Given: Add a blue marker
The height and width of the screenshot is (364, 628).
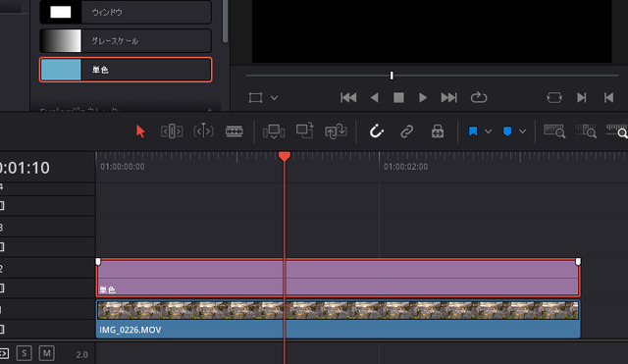Looking at the screenshot, I should (507, 130).
